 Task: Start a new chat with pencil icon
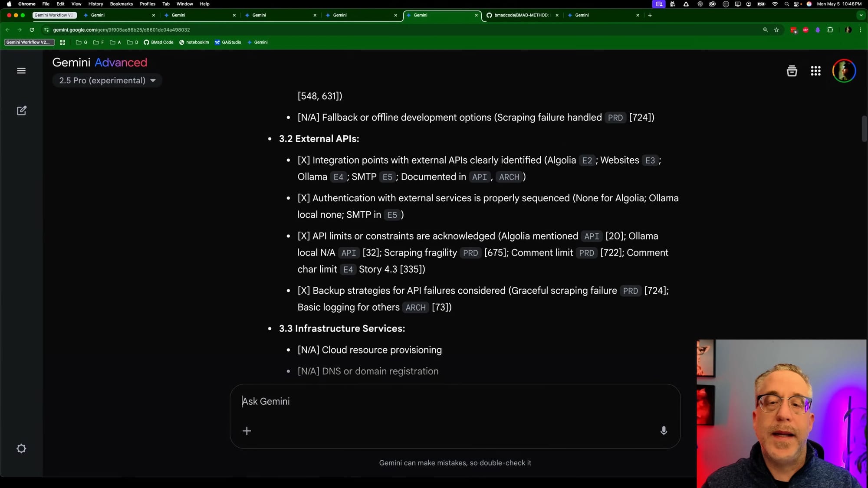click(21, 111)
